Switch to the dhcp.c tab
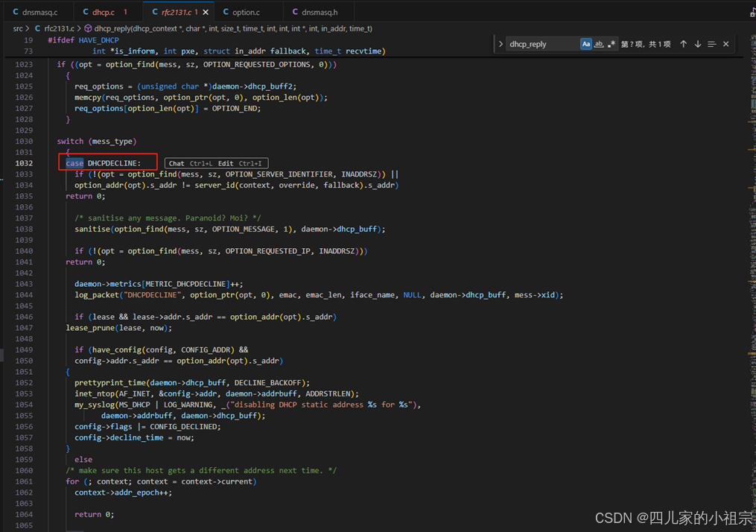This screenshot has height=532, width=756. (x=109, y=12)
